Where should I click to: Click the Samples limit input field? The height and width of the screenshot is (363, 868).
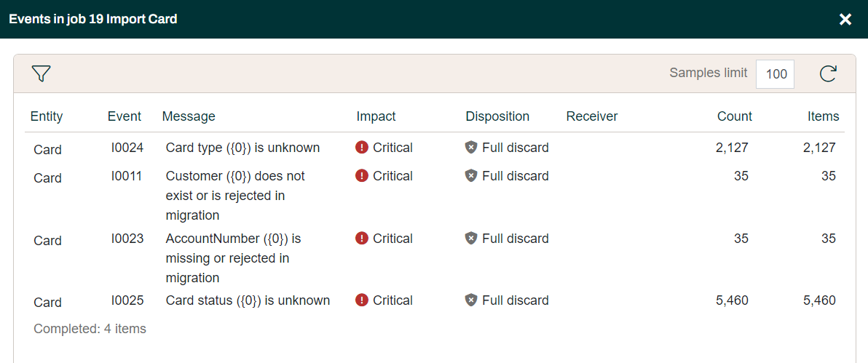pyautogui.click(x=775, y=74)
